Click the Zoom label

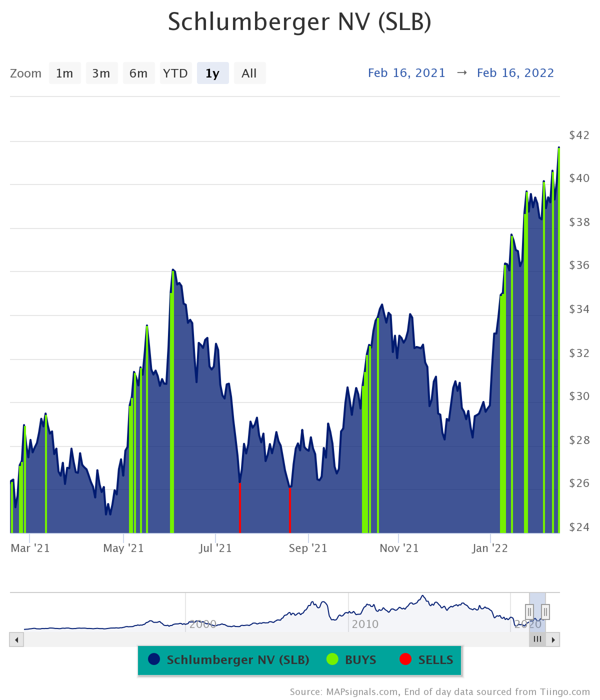click(25, 73)
